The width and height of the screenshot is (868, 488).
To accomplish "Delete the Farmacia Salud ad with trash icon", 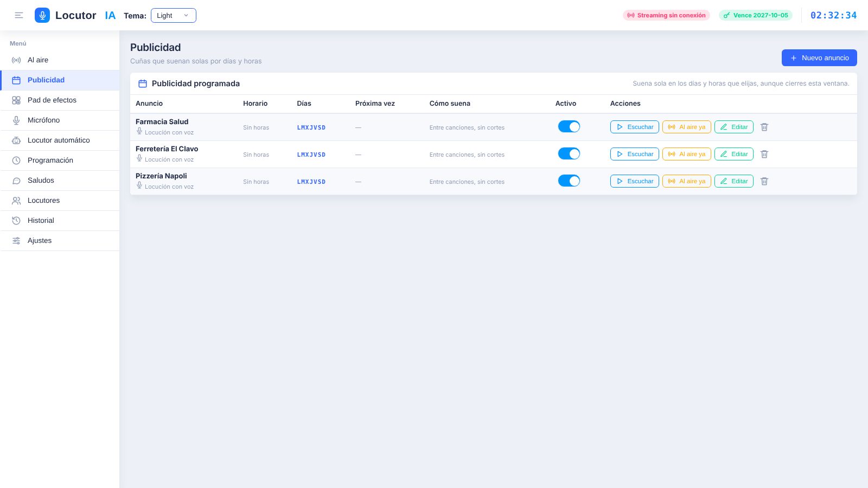I will coord(764,127).
